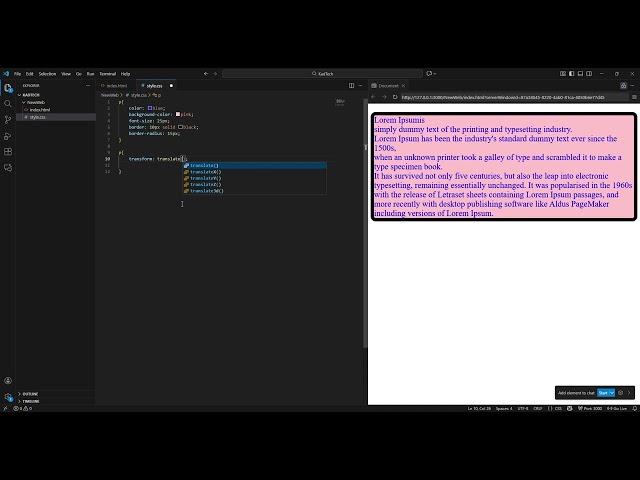The image size is (640, 480).
Task: Open settings gear in Add element bar
Action: tap(620, 393)
